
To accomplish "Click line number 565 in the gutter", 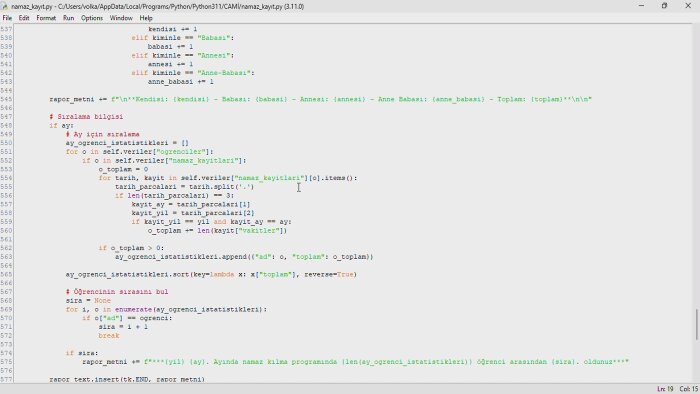I will 6,274.
